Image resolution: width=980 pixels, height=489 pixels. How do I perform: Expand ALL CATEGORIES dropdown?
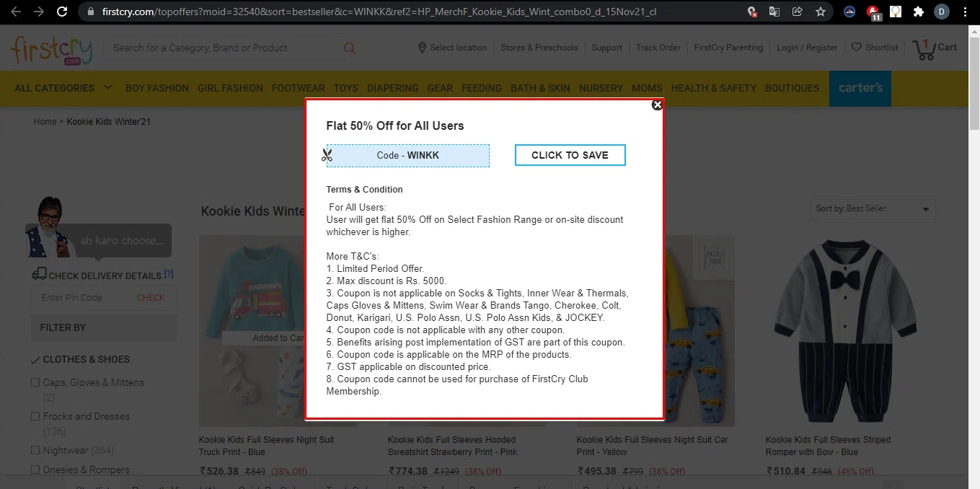coord(63,88)
